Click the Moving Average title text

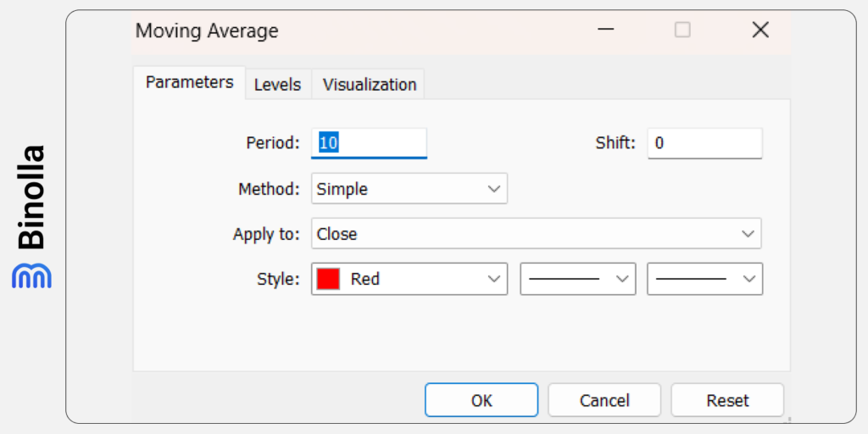pos(207,31)
